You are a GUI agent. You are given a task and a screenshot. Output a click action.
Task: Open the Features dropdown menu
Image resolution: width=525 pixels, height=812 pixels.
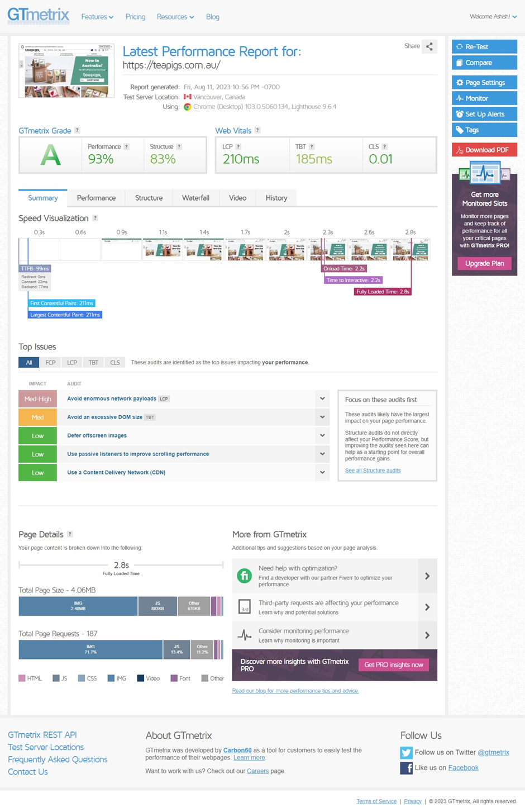97,17
